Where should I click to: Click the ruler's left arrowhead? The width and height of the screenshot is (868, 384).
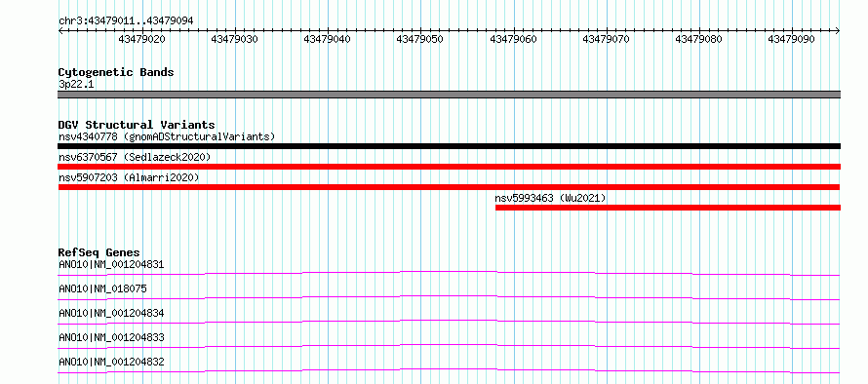(x=60, y=31)
